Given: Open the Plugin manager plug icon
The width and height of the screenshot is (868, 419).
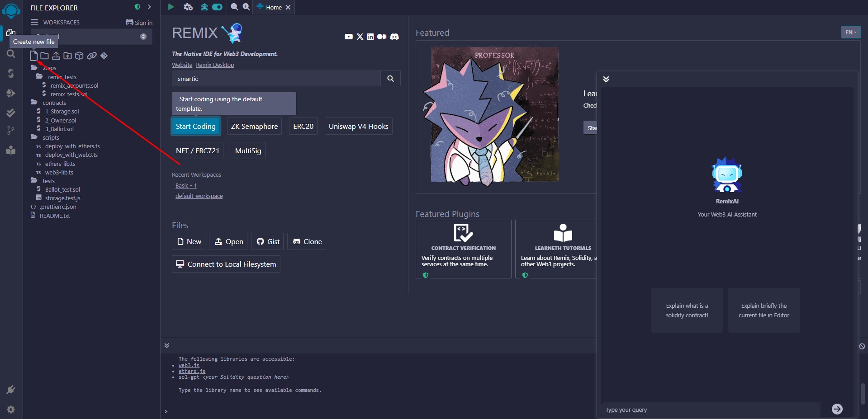Looking at the screenshot, I should (11, 390).
